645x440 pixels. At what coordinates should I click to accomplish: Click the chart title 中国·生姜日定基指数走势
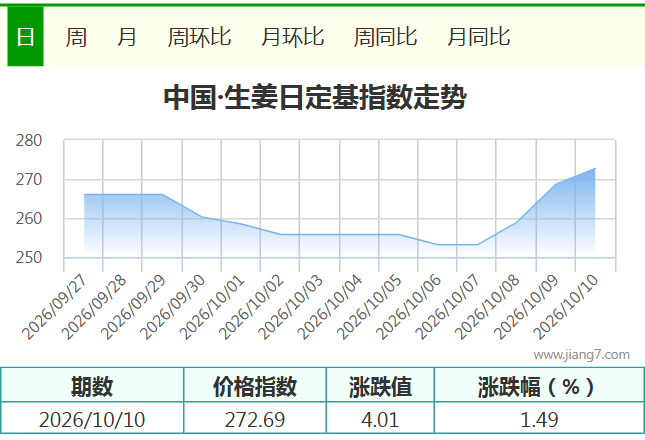(x=315, y=98)
